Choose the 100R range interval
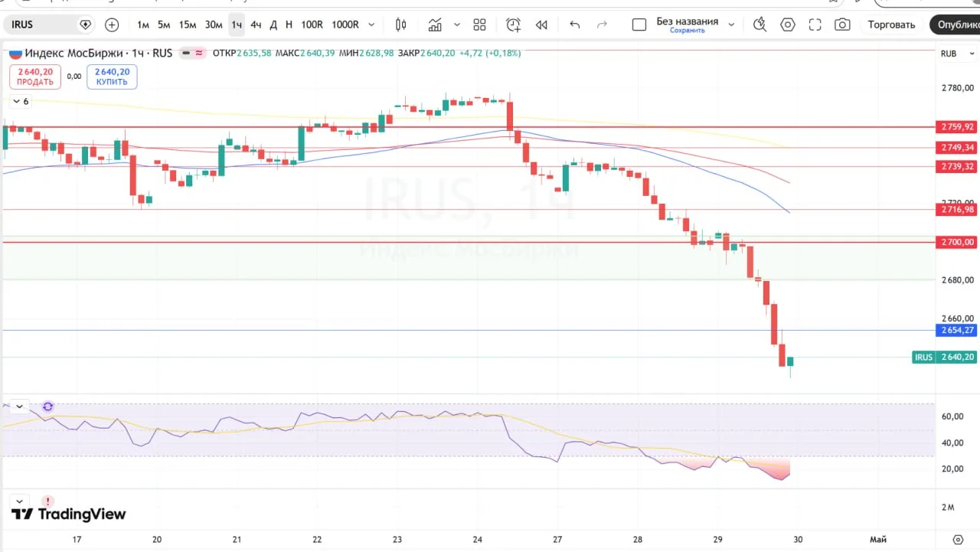 [x=312, y=24]
